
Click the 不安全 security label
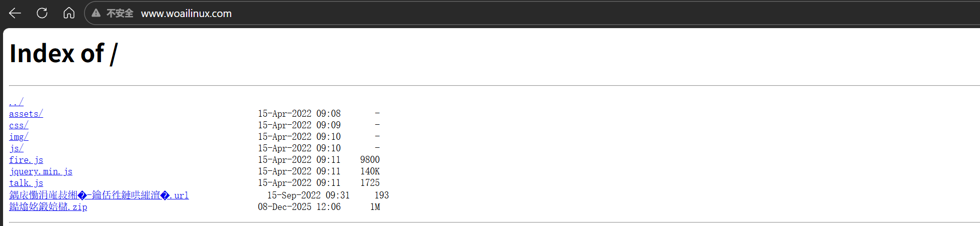click(120, 14)
